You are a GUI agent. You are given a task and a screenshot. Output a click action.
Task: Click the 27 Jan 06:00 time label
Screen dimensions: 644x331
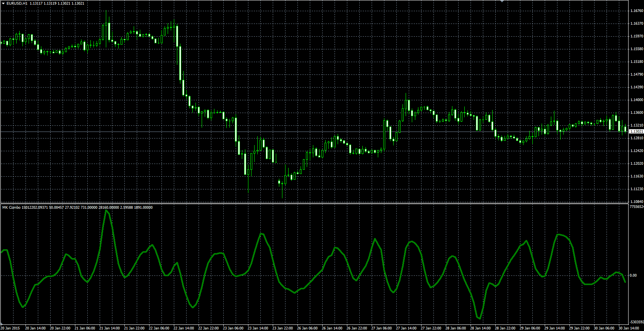[x=381, y=328]
